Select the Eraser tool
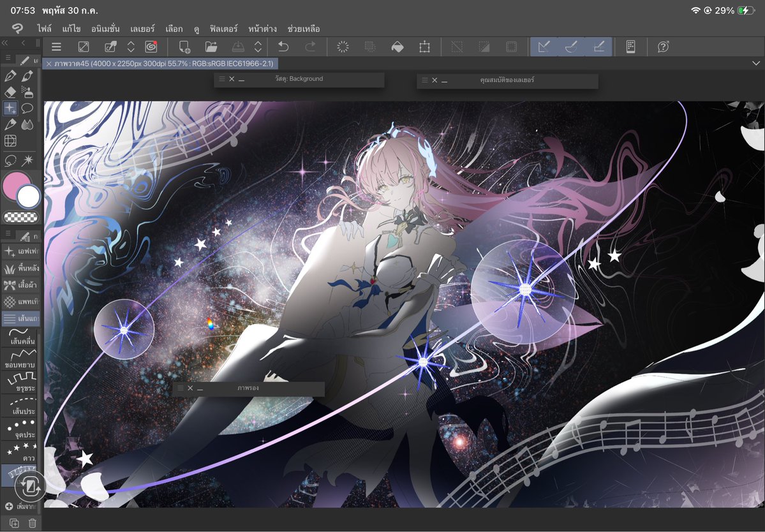 click(10, 92)
